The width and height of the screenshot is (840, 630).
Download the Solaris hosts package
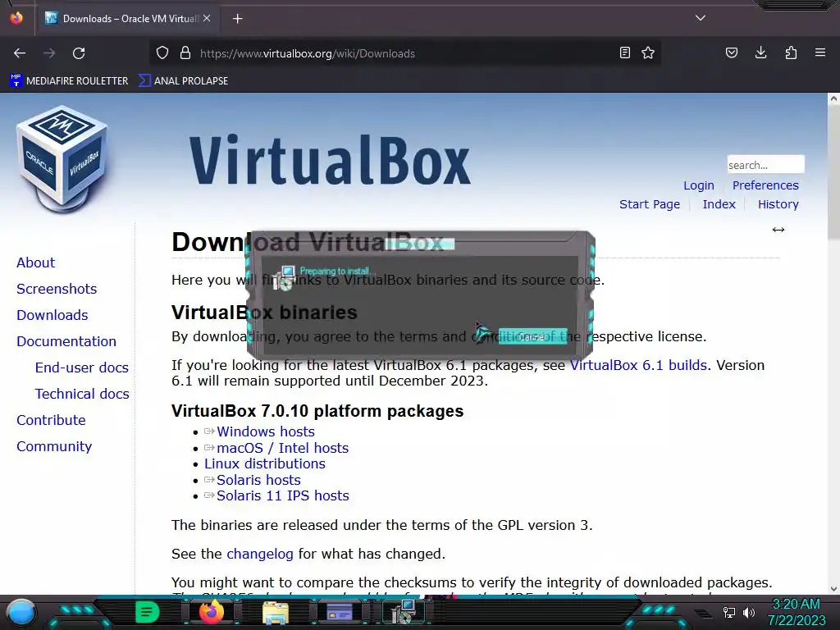click(x=258, y=480)
